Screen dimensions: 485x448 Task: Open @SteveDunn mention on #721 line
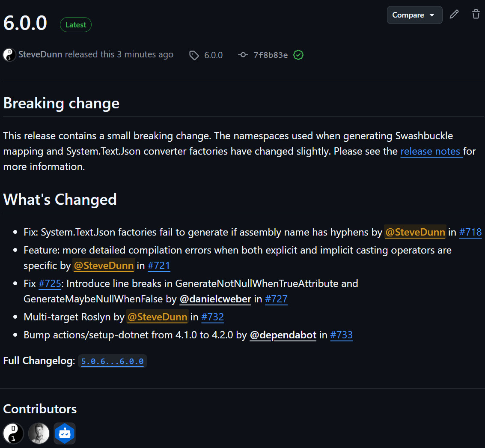point(104,266)
